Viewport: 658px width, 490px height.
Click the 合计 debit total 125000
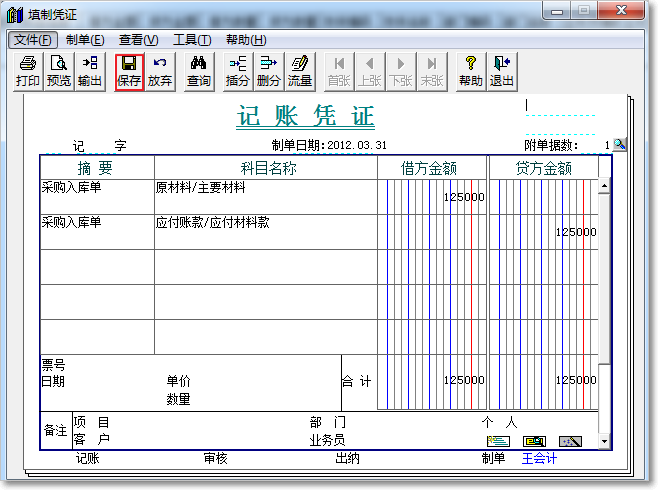point(464,380)
